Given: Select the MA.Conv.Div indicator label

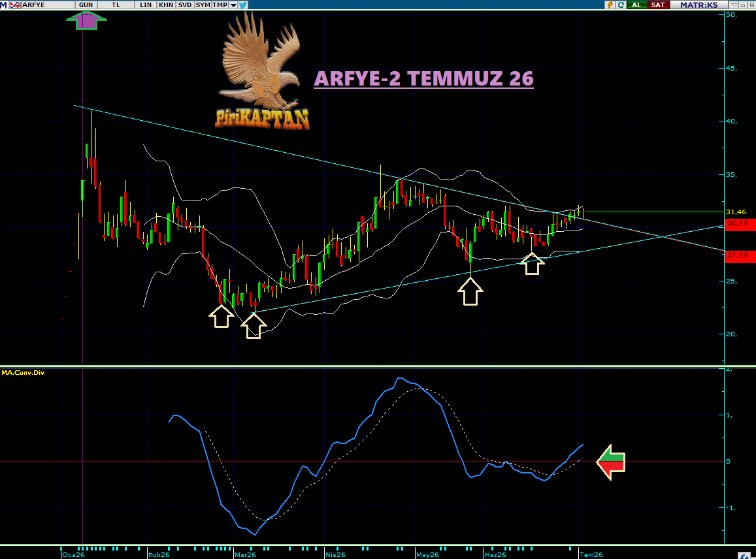Looking at the screenshot, I should tap(23, 372).
